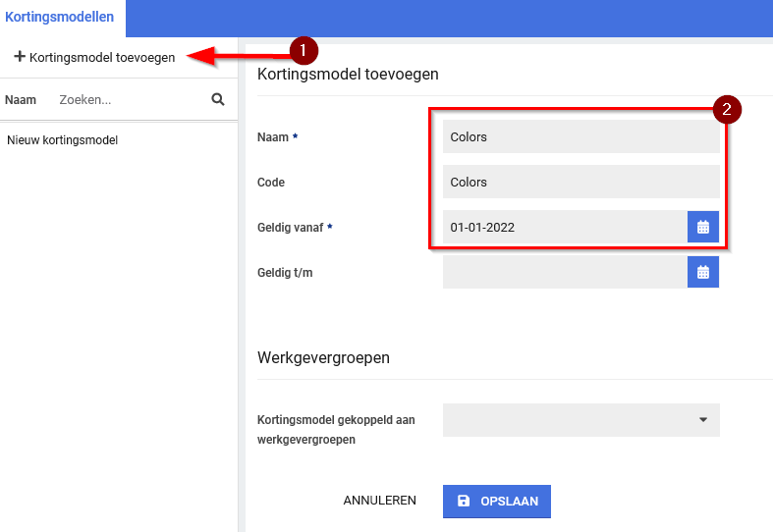
Task: Click the floppy disk icon on Opslaan
Action: [464, 501]
